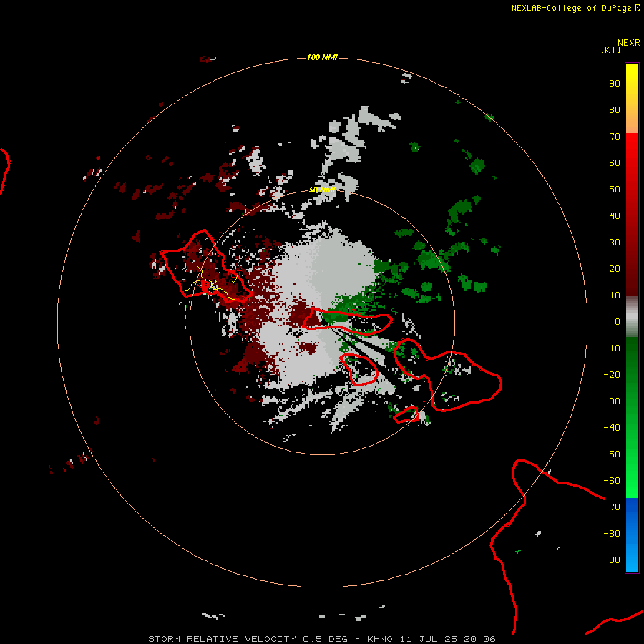
Task: Click the positive 30 scale value
Action: pyautogui.click(x=615, y=243)
